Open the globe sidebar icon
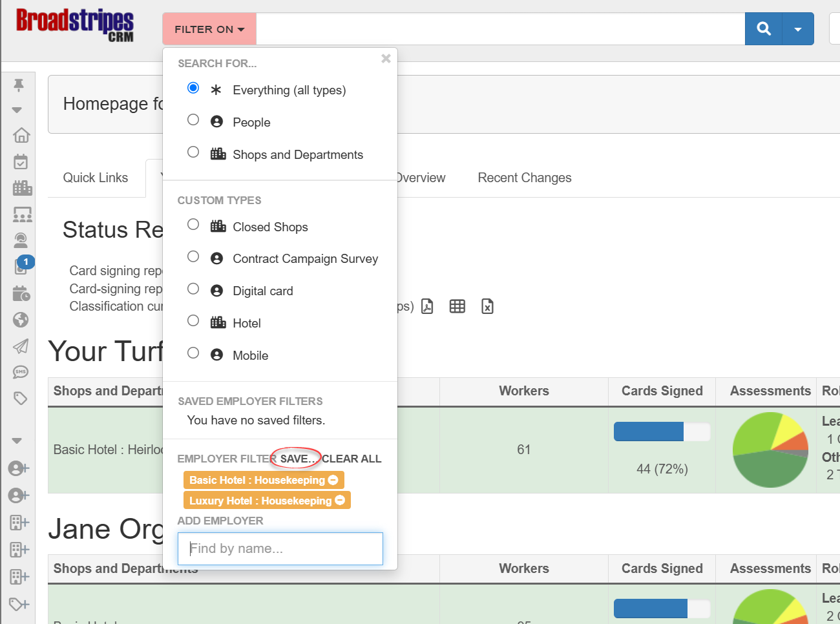The width and height of the screenshot is (840, 624). (21, 320)
